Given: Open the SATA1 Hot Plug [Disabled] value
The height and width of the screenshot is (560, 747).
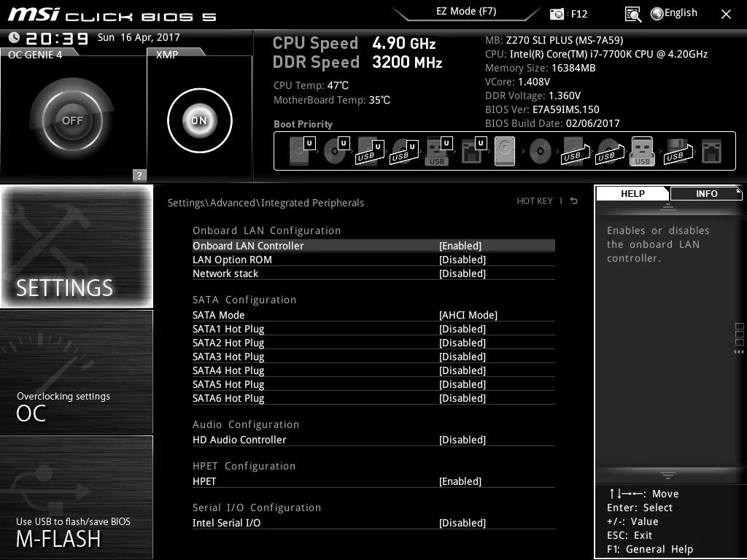Looking at the screenshot, I should point(462,329).
